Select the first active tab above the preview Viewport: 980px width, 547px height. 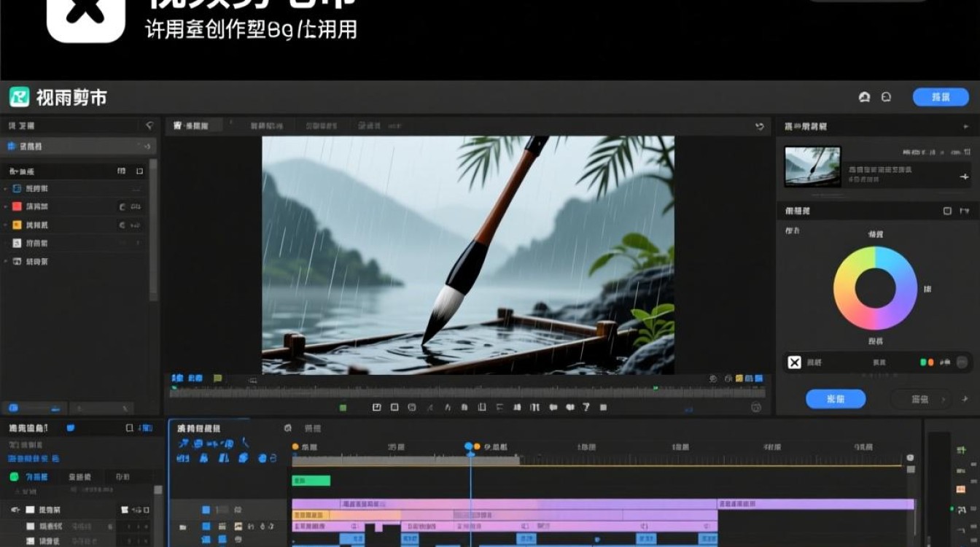[x=195, y=126]
